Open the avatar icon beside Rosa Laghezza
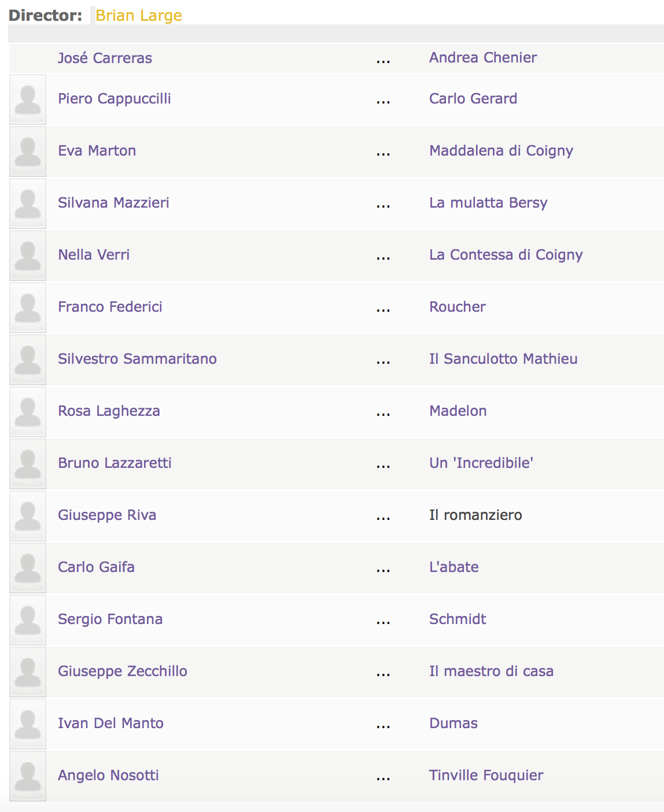 pos(28,412)
